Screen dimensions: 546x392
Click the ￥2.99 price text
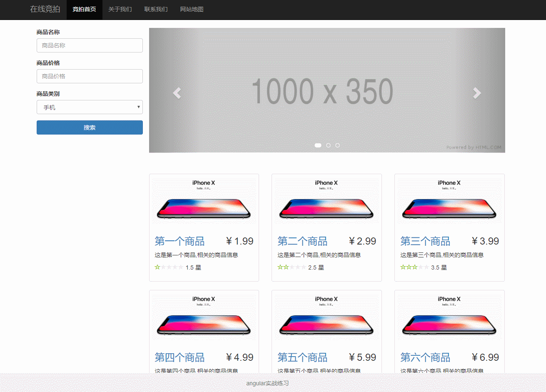pos(362,241)
